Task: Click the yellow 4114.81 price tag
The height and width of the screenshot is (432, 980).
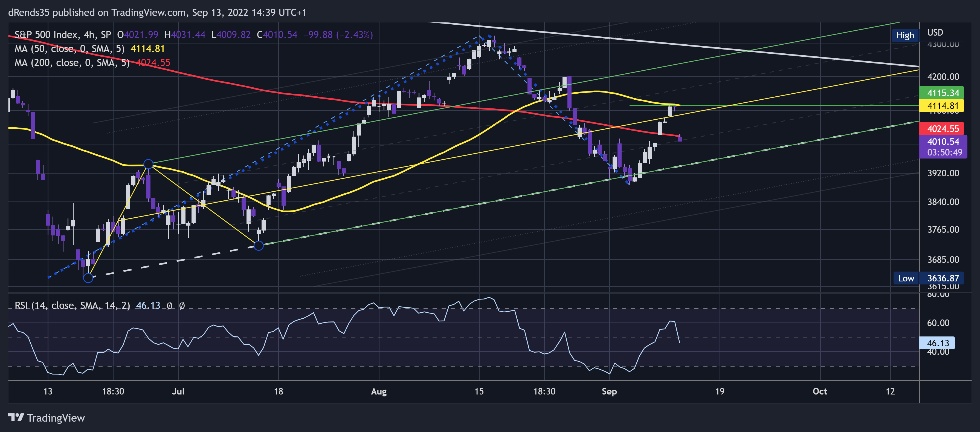Action: point(942,105)
